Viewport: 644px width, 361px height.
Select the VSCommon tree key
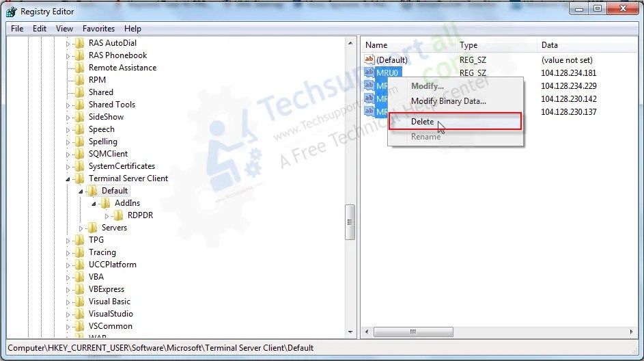point(111,326)
